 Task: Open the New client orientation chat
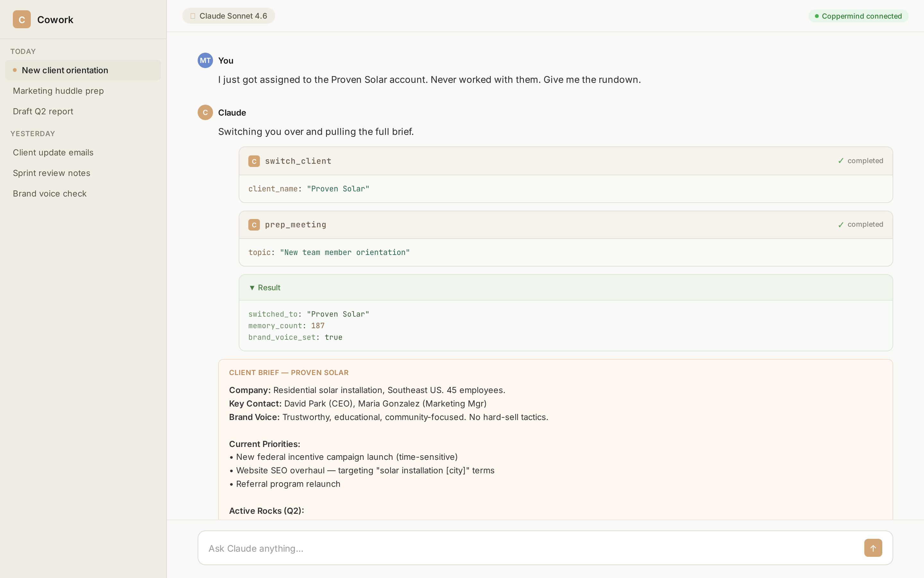pos(83,70)
